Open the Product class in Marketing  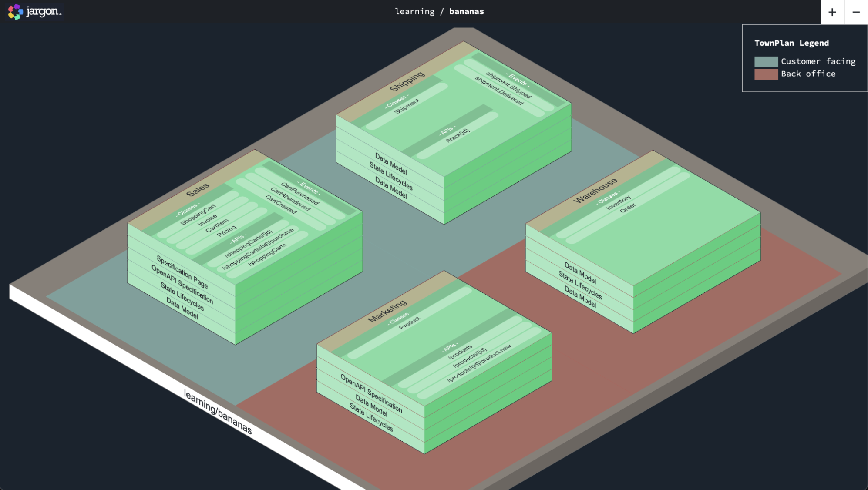[x=410, y=323]
